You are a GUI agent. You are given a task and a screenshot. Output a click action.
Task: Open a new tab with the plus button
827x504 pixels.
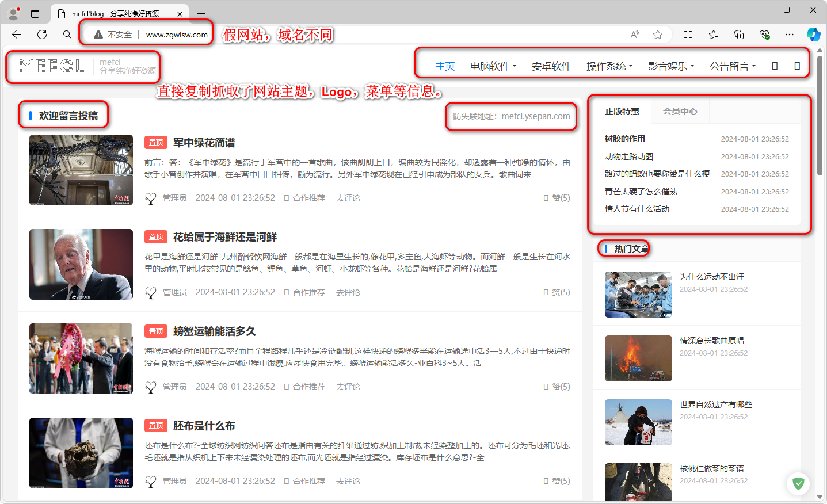point(201,13)
